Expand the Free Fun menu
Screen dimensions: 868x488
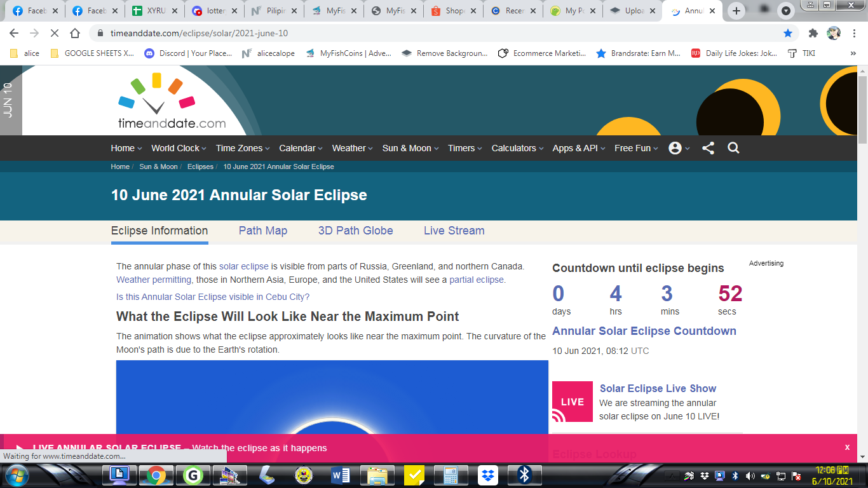636,148
